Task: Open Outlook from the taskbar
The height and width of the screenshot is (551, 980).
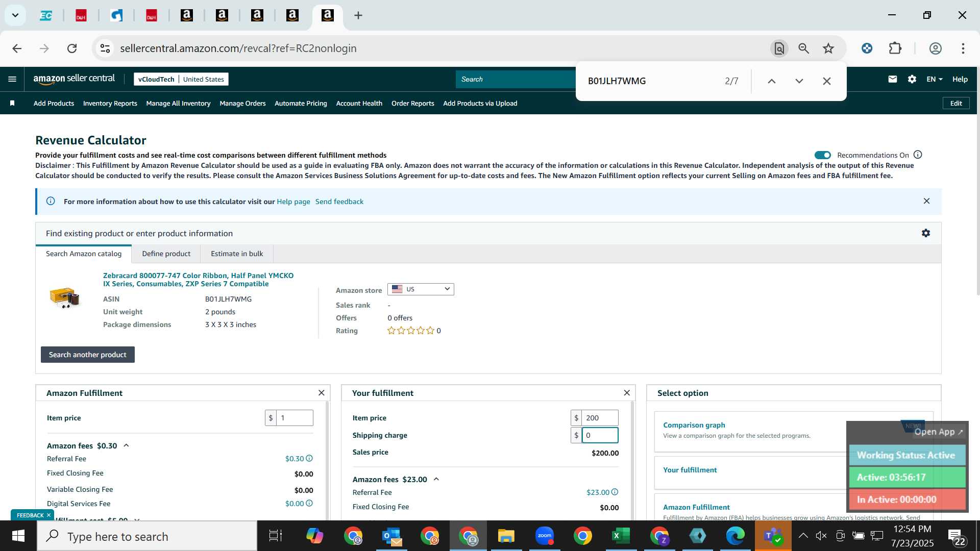Action: (x=392, y=536)
